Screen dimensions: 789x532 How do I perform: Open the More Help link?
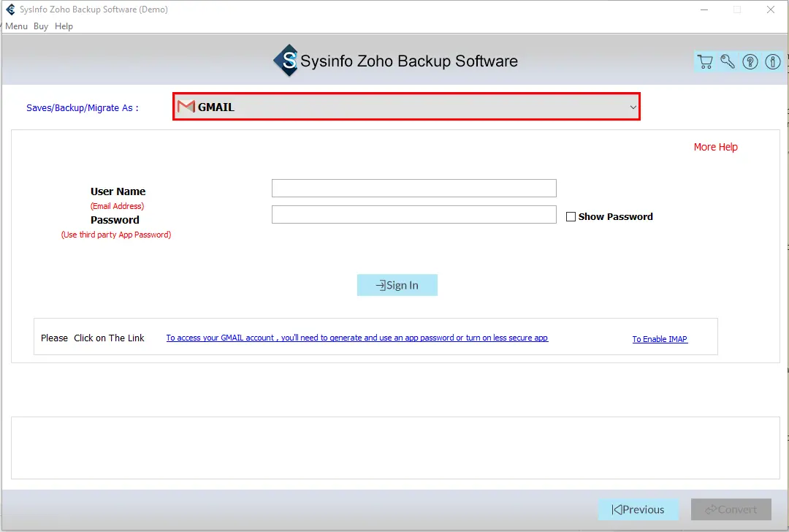pyautogui.click(x=715, y=147)
